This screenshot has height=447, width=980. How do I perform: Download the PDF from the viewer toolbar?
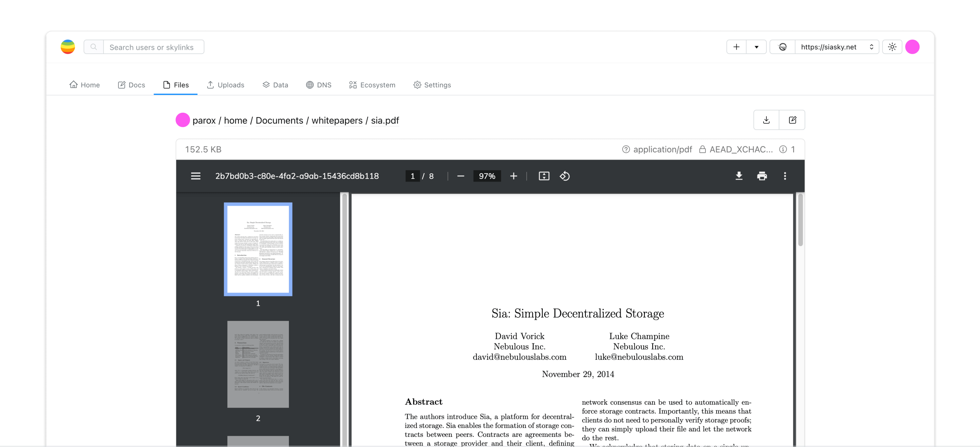[739, 176]
